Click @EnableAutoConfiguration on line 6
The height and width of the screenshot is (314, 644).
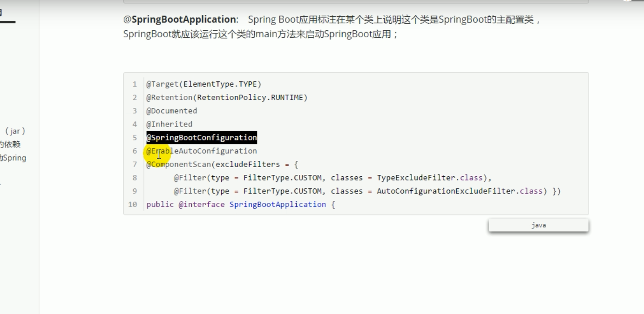click(x=202, y=151)
